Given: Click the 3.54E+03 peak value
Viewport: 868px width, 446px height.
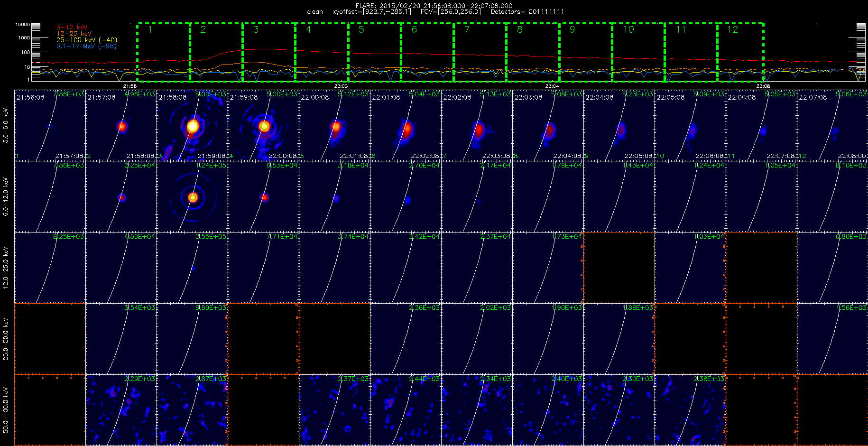Looking at the screenshot, I should point(140,308).
